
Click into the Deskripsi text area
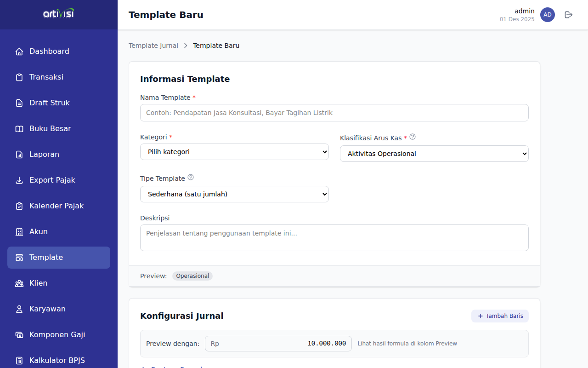[334, 238]
